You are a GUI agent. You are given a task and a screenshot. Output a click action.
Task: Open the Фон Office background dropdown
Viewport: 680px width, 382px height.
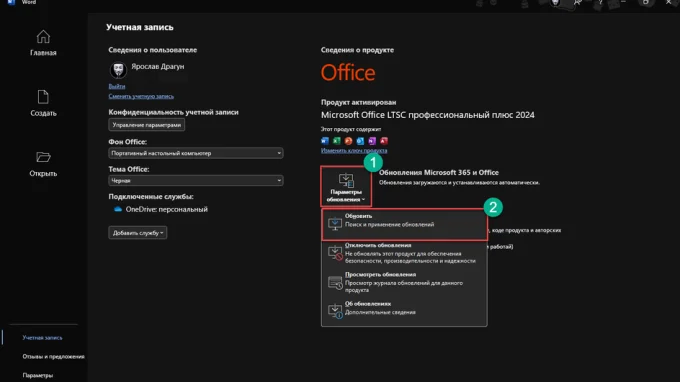point(196,153)
